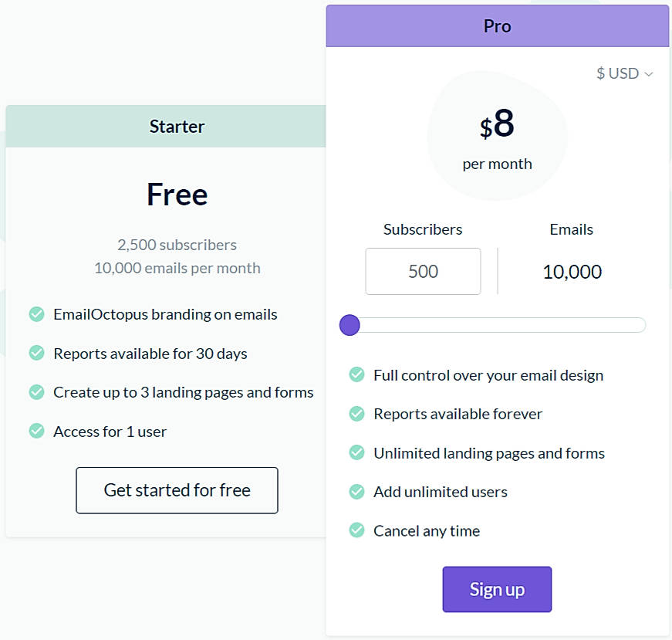Click inside the Subscribers input showing 500
Viewport: 672px width, 640px height.
[423, 271]
